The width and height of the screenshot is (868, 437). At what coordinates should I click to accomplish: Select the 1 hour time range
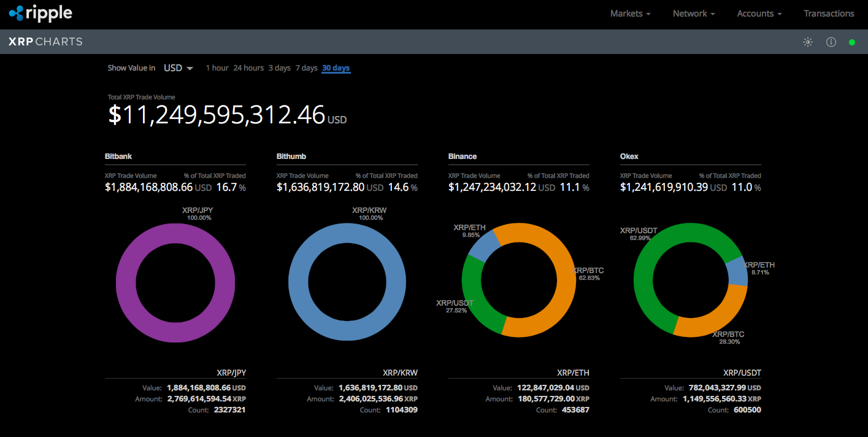(x=217, y=68)
